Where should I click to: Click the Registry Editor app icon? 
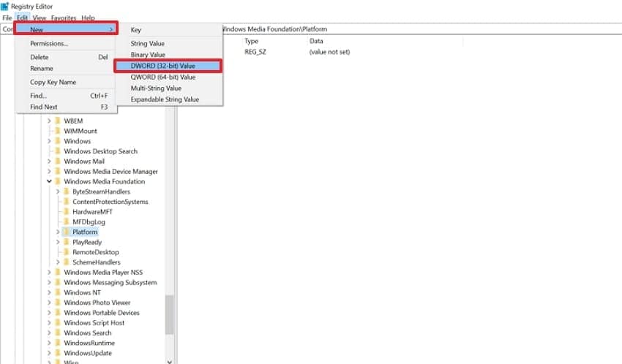click(x=5, y=7)
